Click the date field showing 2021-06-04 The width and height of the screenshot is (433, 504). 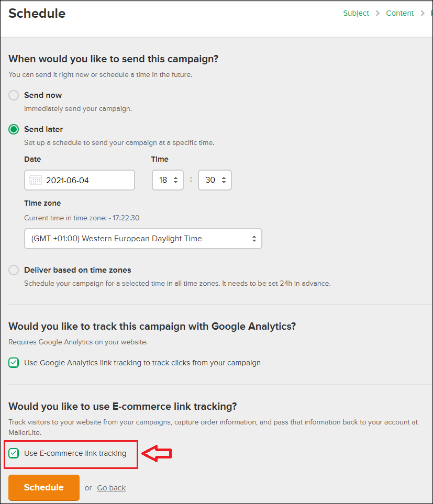(80, 180)
